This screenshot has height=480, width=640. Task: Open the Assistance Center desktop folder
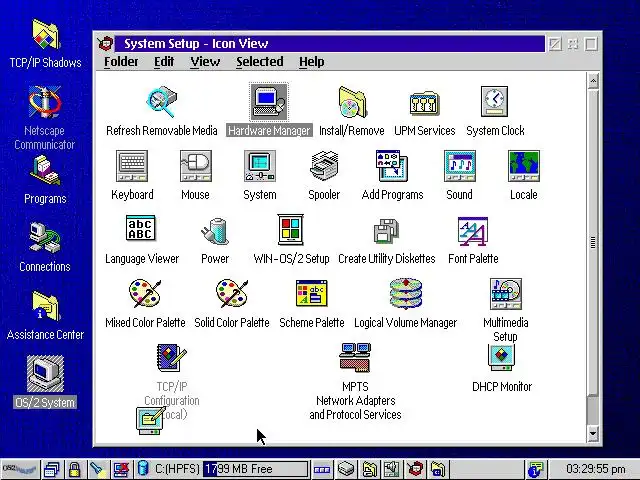[45, 306]
